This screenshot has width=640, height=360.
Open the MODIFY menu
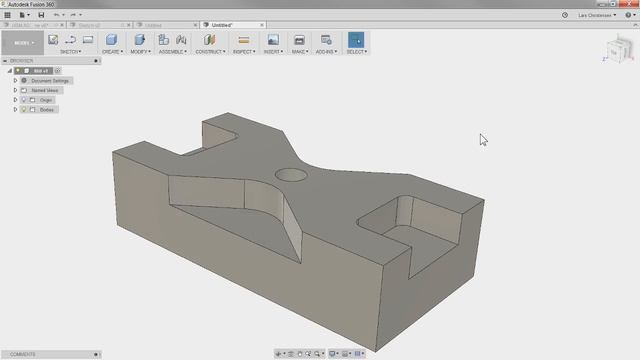pos(140,52)
